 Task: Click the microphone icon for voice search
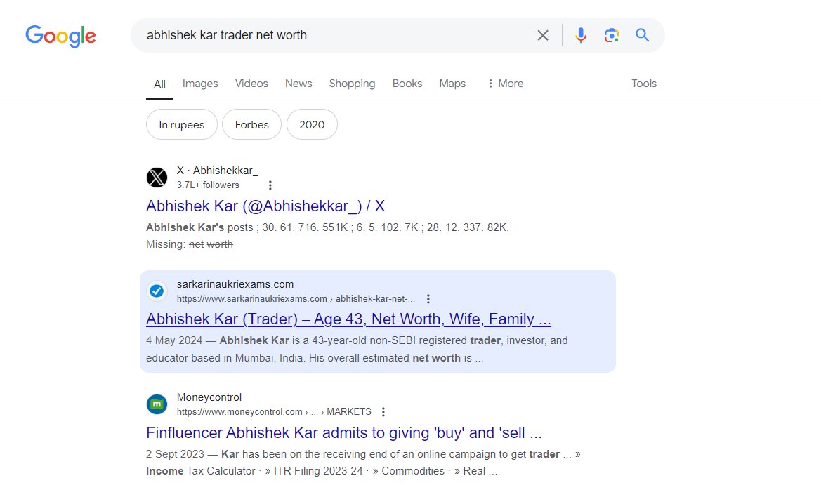coord(580,34)
